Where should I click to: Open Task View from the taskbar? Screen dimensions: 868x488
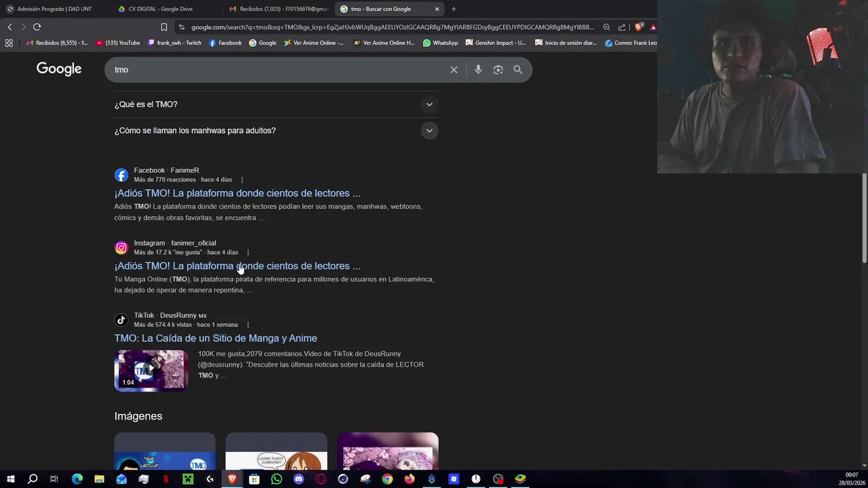(x=54, y=479)
